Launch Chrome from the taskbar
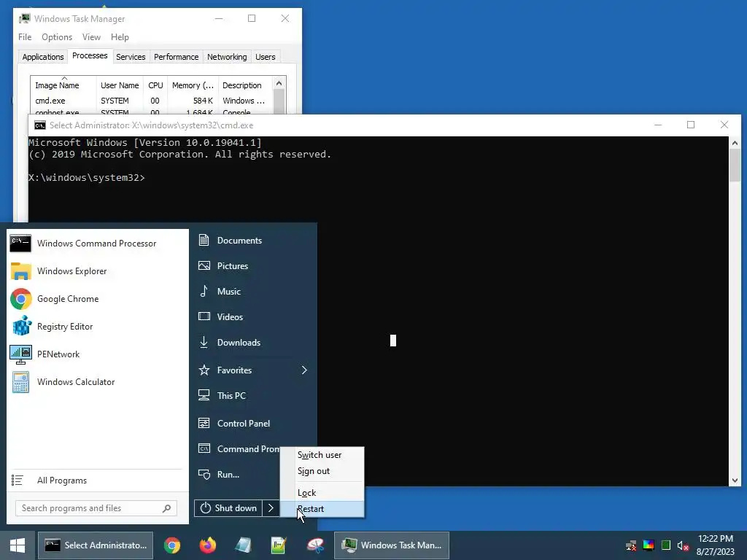 tap(172, 545)
